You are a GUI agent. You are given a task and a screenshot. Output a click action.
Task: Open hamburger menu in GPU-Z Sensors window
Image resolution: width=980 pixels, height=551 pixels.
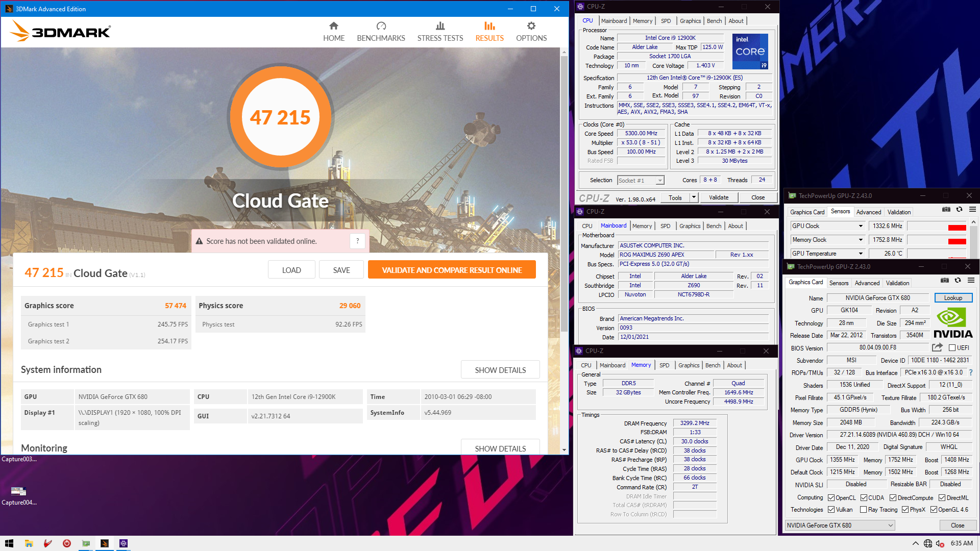coord(972,210)
